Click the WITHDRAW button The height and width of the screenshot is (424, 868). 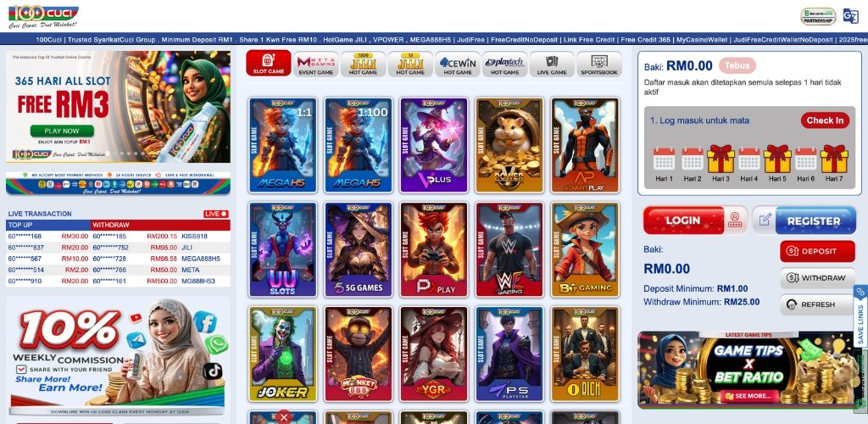[x=818, y=278]
